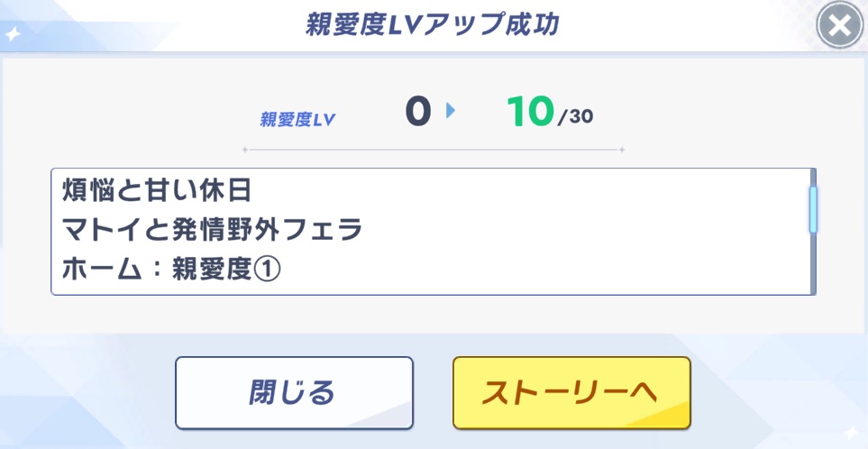
Task: Select the list entry starting with マトイ
Action: 212,231
